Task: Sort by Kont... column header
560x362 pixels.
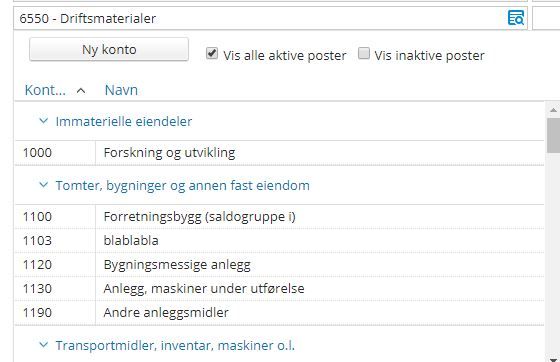Action: point(45,90)
